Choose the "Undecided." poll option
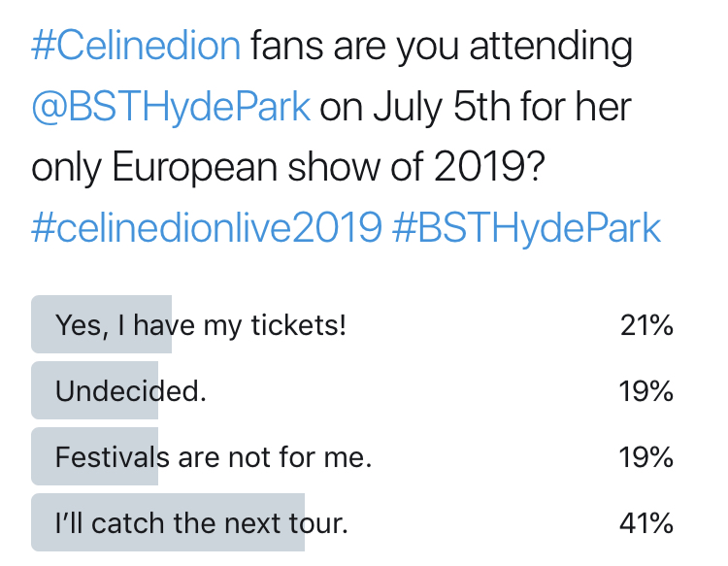The height and width of the screenshot is (566, 728). (131, 391)
